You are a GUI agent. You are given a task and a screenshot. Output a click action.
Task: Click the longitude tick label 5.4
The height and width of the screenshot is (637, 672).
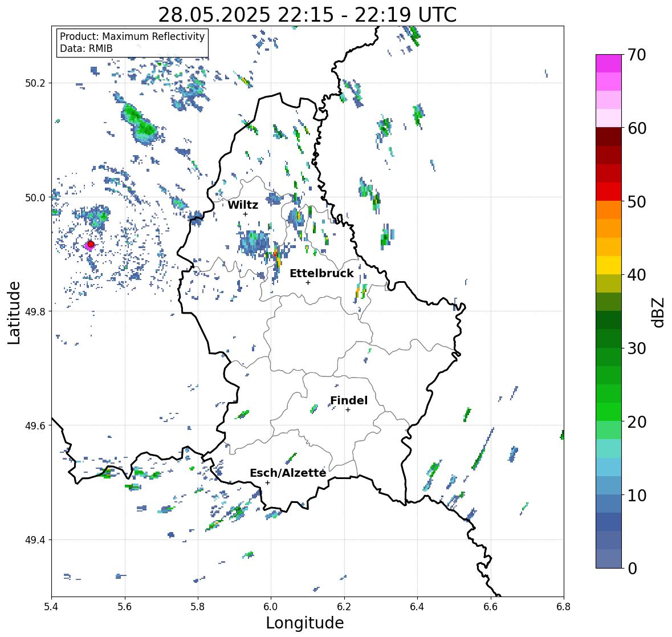[52, 606]
